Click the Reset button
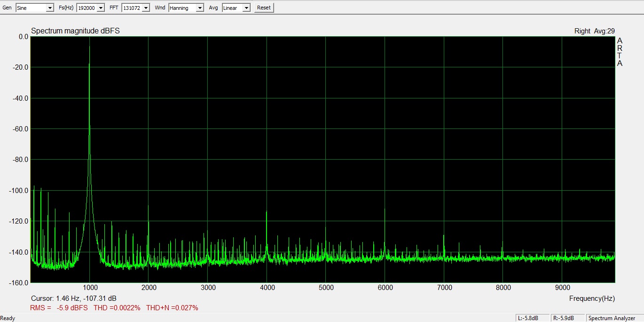The image size is (644, 322). tap(264, 8)
